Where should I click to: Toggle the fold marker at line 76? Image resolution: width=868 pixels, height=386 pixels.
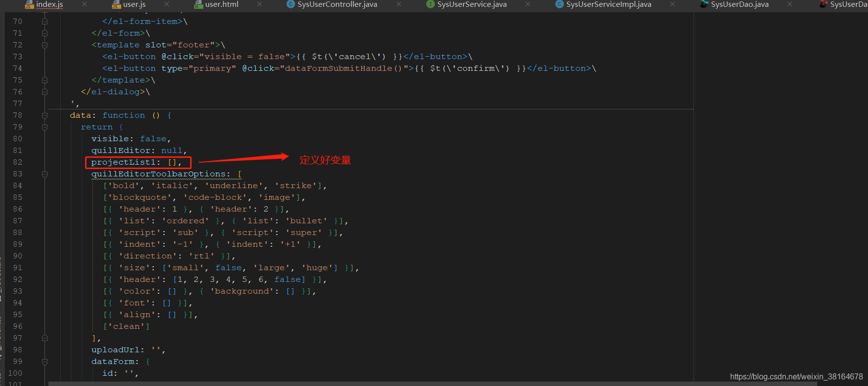click(44, 92)
